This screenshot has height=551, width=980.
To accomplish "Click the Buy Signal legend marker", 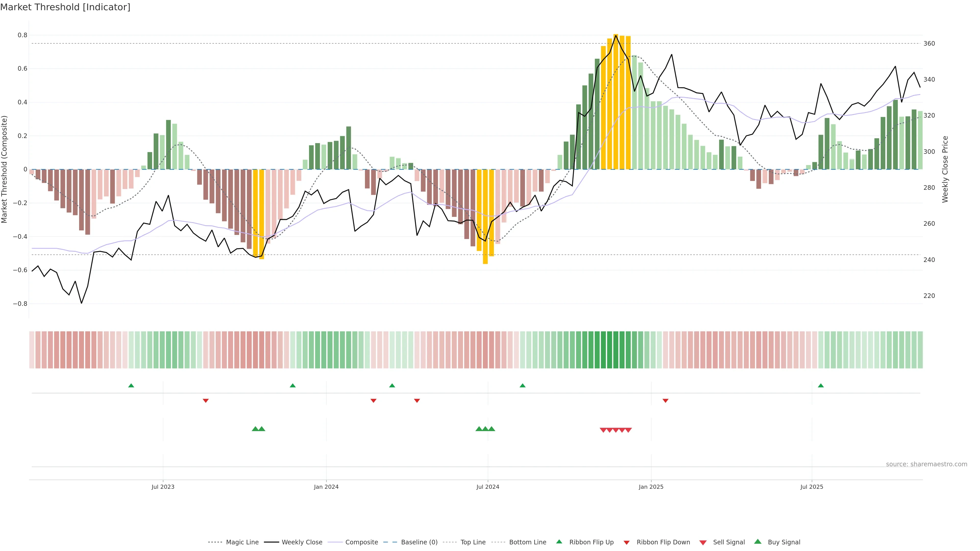I will click(x=758, y=542).
